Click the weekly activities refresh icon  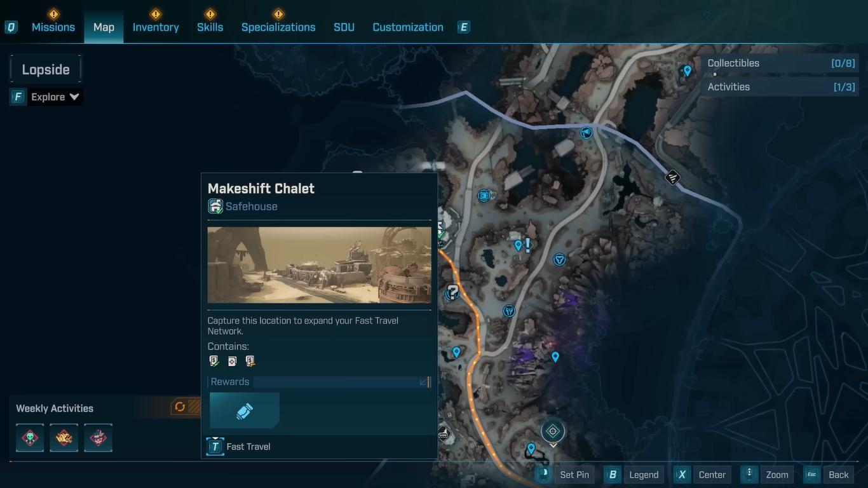pyautogui.click(x=180, y=407)
